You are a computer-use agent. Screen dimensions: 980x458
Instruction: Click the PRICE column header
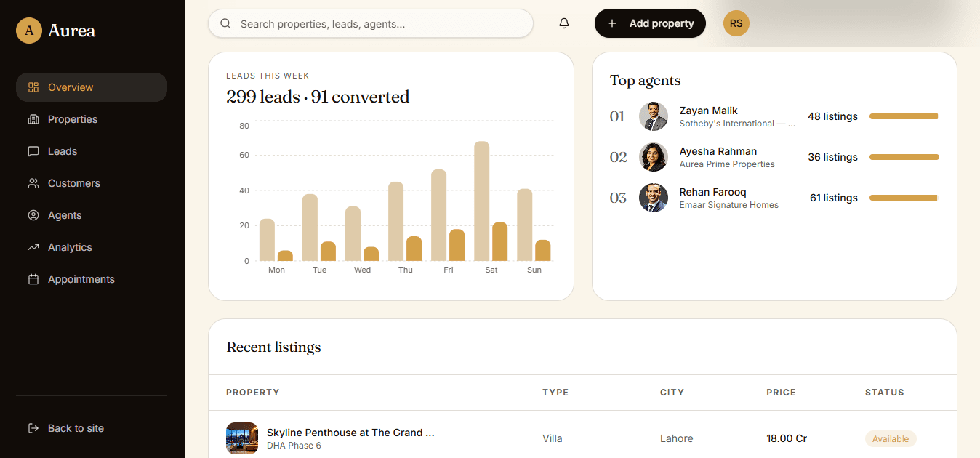(782, 393)
